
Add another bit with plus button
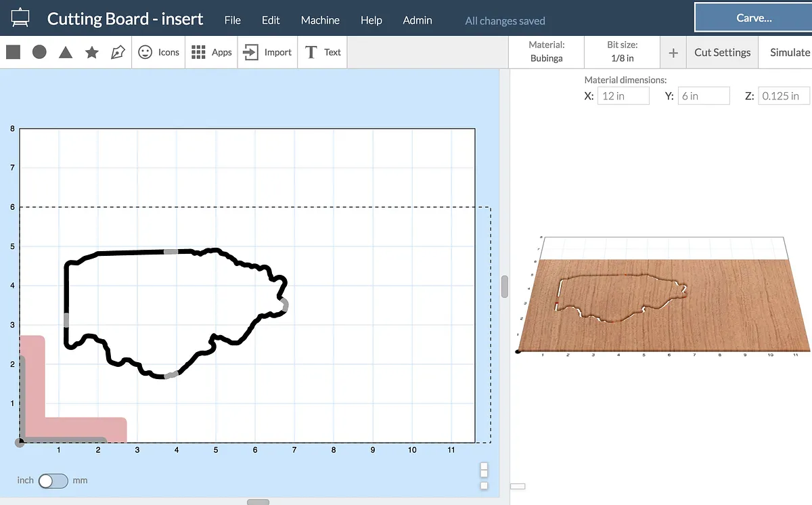[x=673, y=53]
